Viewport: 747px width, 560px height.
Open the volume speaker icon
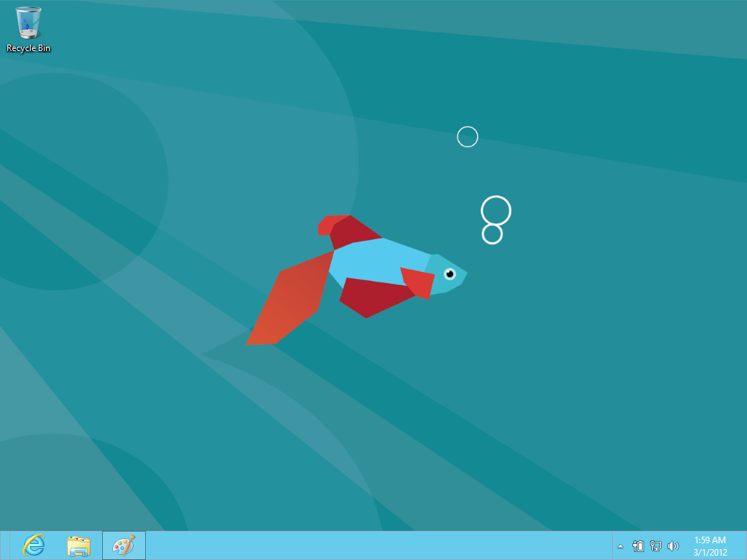tap(673, 545)
